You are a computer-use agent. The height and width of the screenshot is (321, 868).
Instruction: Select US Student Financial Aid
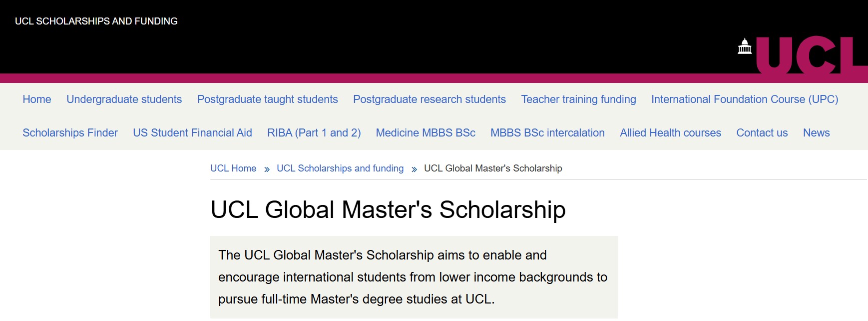(x=193, y=132)
